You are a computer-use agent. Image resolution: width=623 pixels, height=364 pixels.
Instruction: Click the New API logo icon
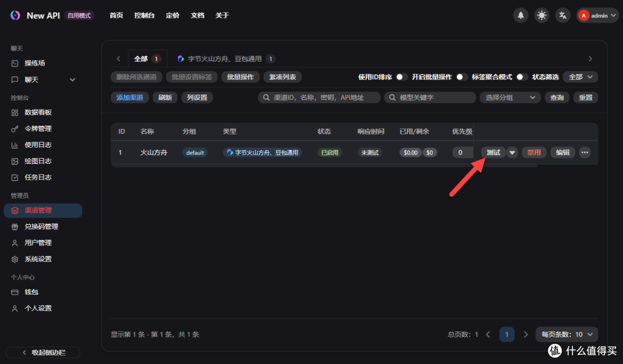[15, 15]
